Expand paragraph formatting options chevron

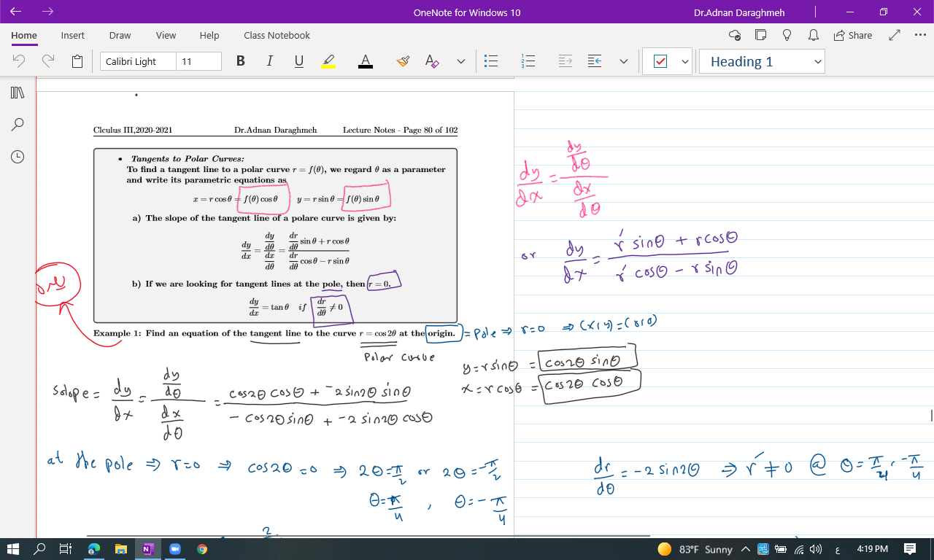(623, 61)
